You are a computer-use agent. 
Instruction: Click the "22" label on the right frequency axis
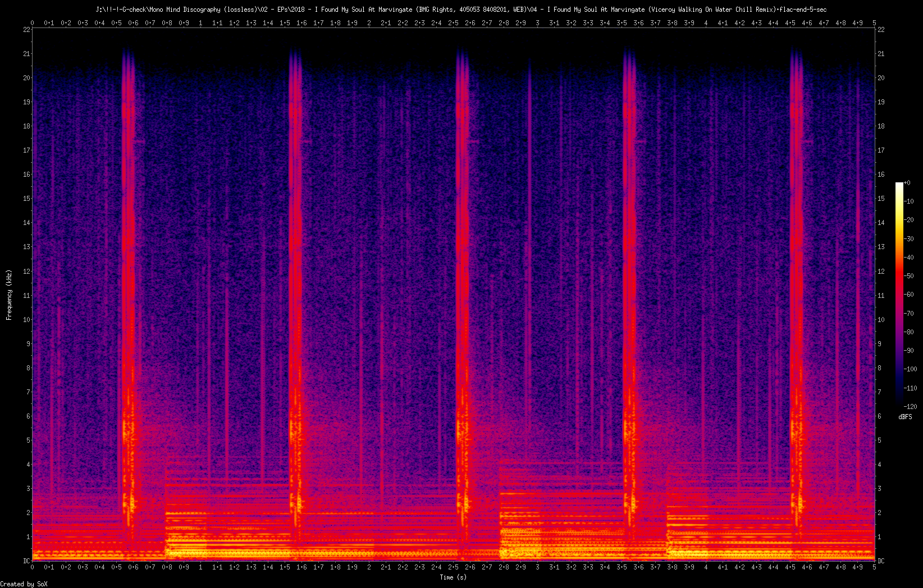click(x=881, y=30)
